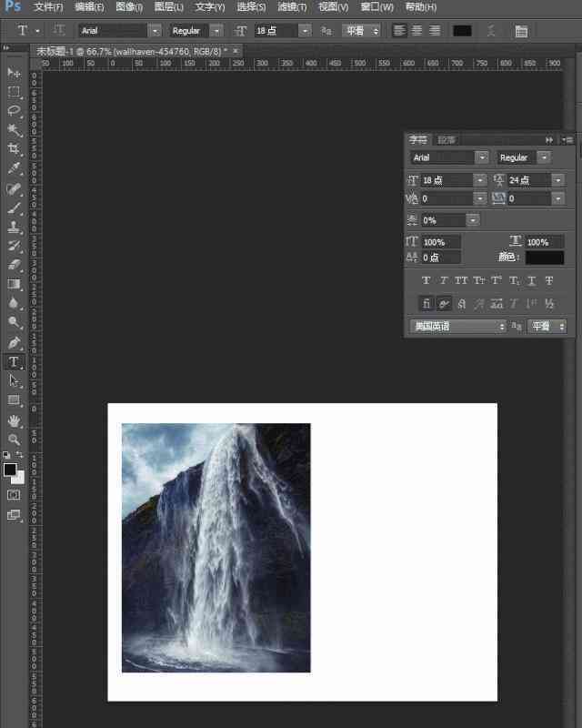Open Arial font dropdown in Character panel
Image resolution: width=582 pixels, height=728 pixels.
click(483, 157)
